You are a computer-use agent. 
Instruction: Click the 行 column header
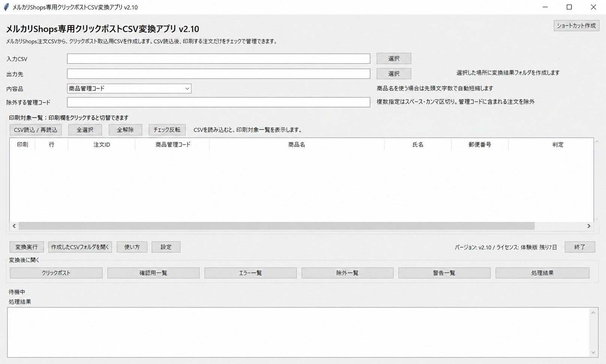tap(52, 145)
